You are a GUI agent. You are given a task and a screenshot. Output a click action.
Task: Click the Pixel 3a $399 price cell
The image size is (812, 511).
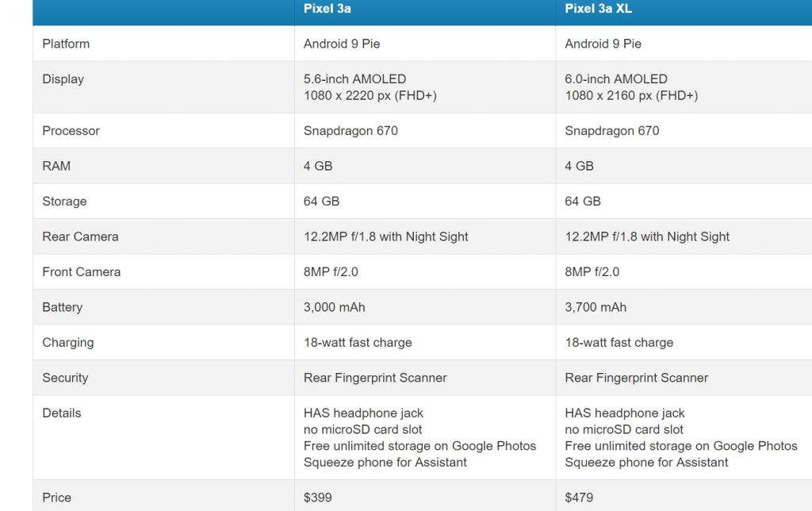pyautogui.click(x=317, y=498)
